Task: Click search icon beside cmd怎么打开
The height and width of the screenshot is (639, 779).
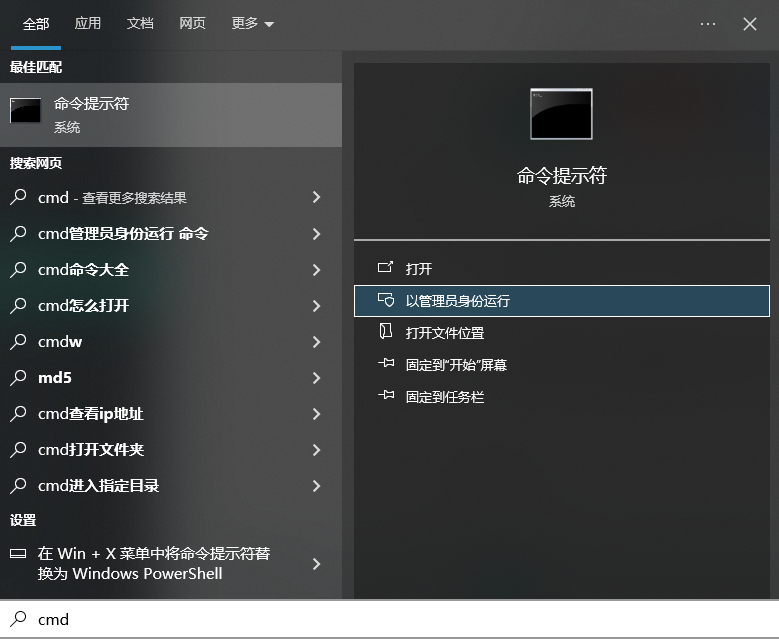Action: [18, 305]
